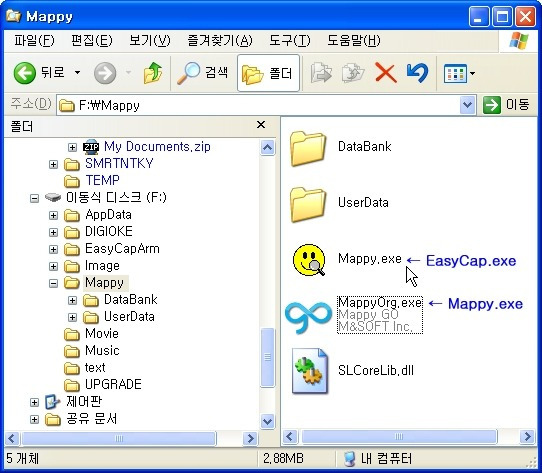542x473 pixels.
Task: Click tree pane vertical scrollbar down arrow
Action: (268, 421)
